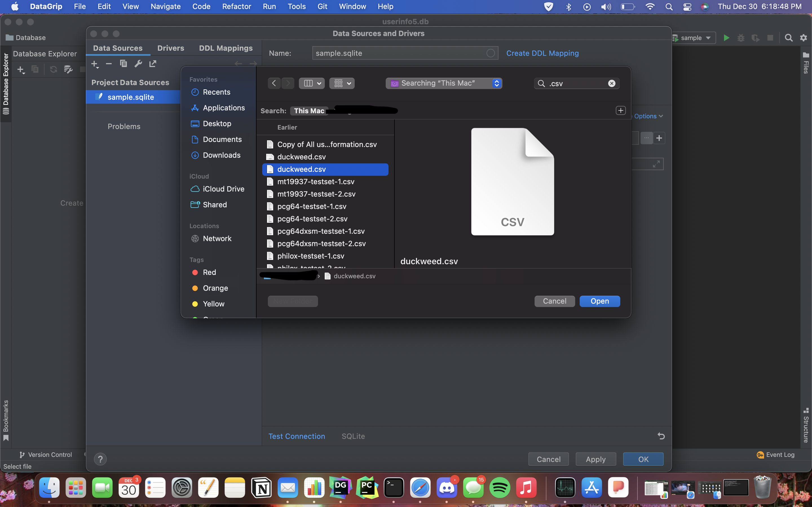Duplicate the data source using copy icon

point(123,64)
